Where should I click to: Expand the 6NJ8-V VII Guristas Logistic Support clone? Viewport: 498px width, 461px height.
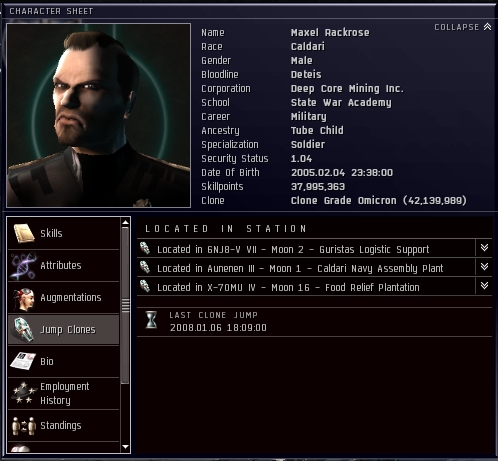[x=484, y=247]
